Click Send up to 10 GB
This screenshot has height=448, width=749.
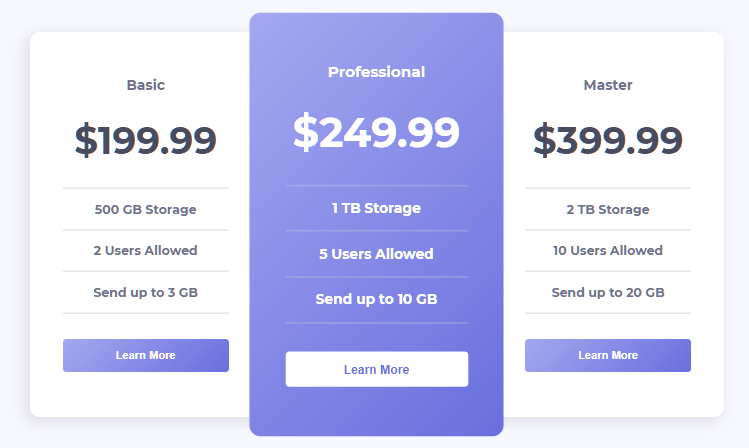click(377, 299)
